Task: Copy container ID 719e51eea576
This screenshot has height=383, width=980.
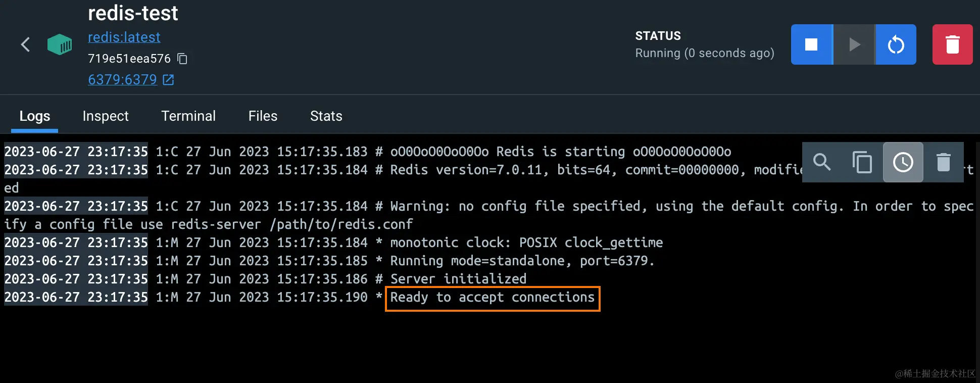Action: [x=182, y=59]
